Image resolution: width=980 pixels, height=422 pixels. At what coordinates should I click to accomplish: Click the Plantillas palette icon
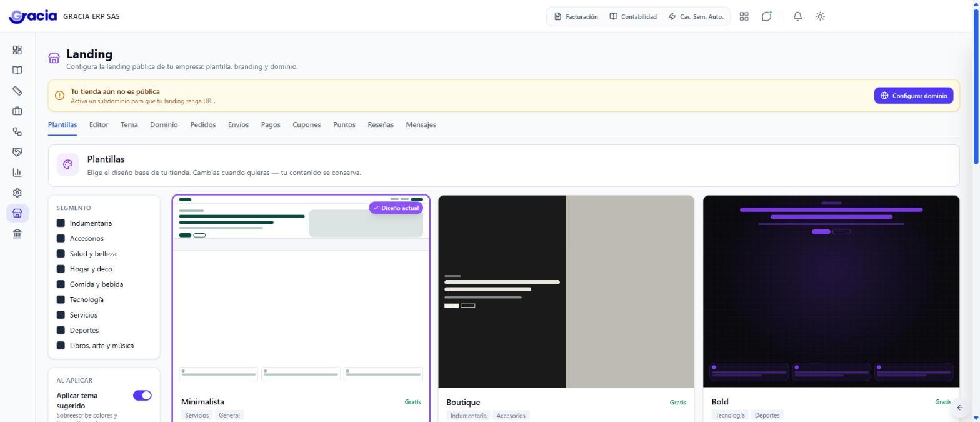68,164
